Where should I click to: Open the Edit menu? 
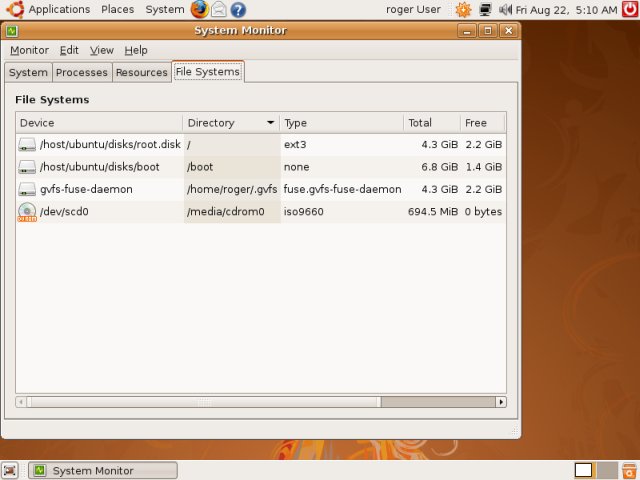point(69,50)
